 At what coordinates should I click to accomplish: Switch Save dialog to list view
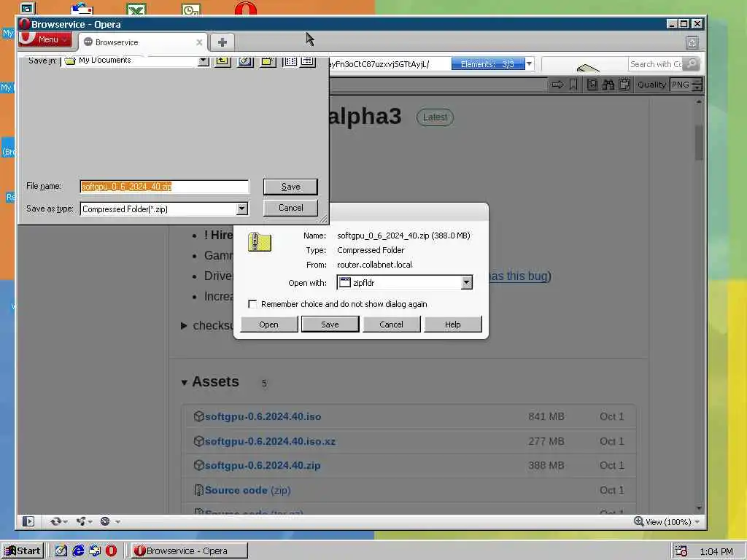290,61
